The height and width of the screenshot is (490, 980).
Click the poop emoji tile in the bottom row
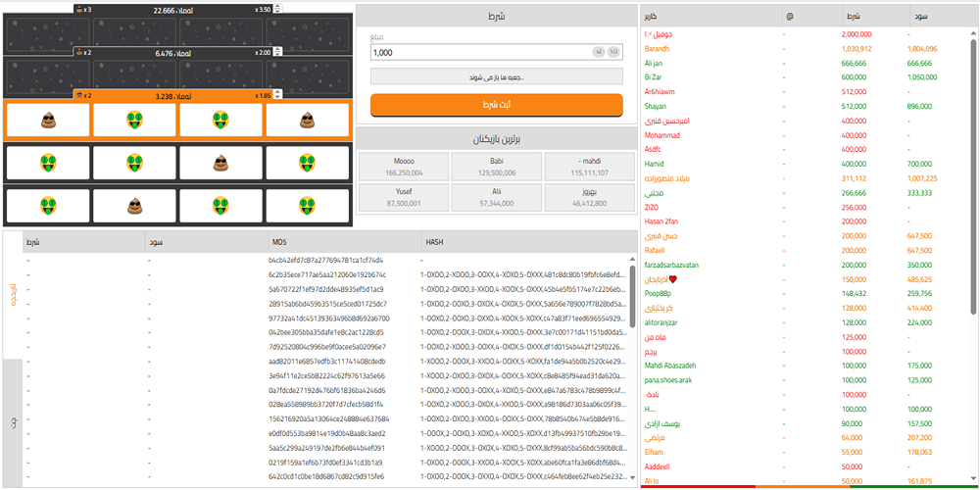(134, 205)
